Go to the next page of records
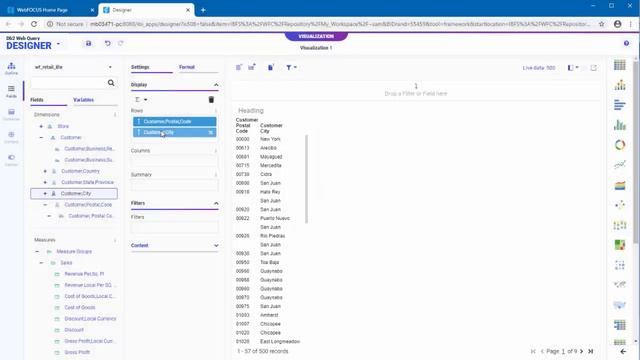 582,351
